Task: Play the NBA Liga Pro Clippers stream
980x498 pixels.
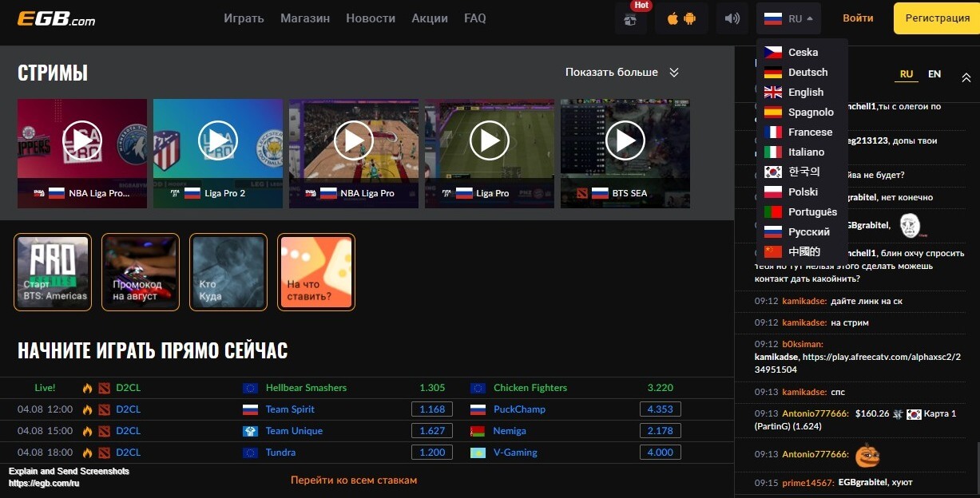Action: [82, 140]
